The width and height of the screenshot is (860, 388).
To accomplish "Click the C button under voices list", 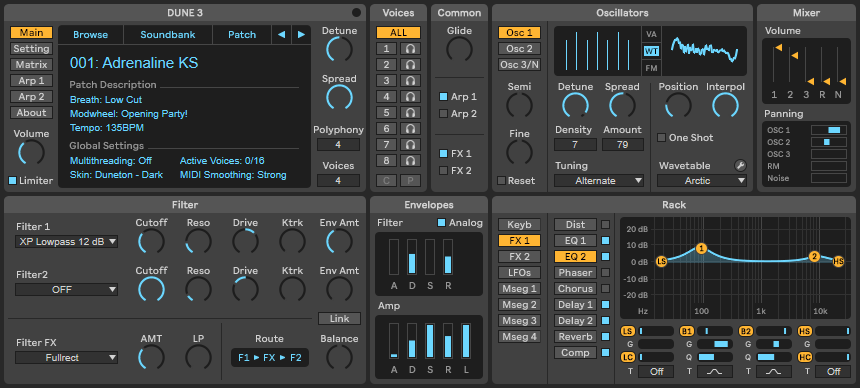I will (x=387, y=181).
